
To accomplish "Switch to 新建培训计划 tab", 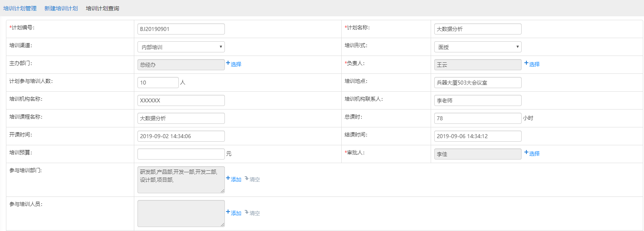I will (61, 8).
